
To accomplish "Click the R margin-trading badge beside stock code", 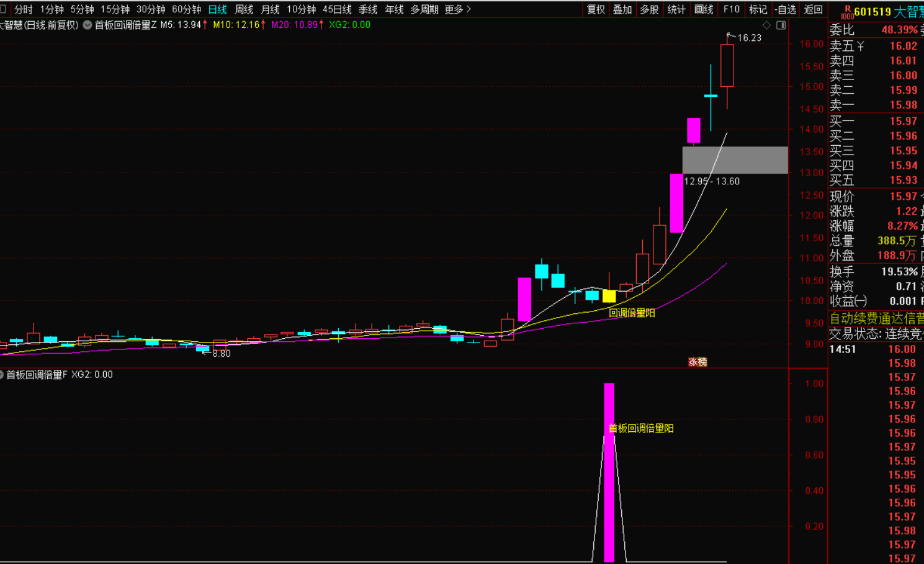I will pyautogui.click(x=847, y=12).
